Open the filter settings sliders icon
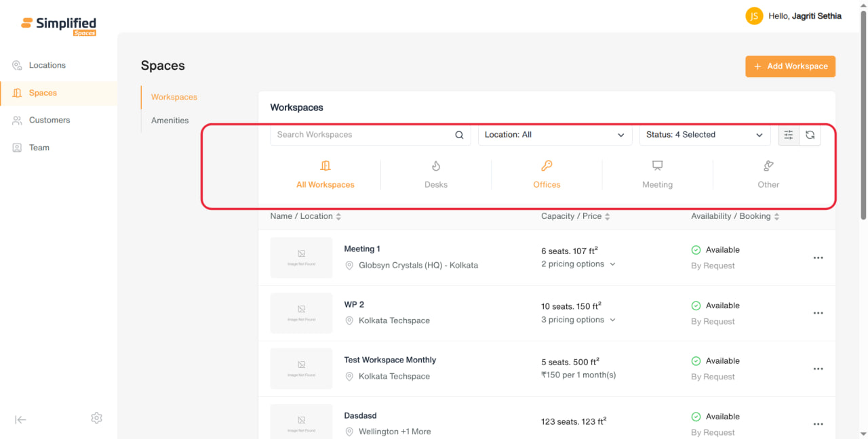Screen dimensions: 868x439 (x=789, y=135)
